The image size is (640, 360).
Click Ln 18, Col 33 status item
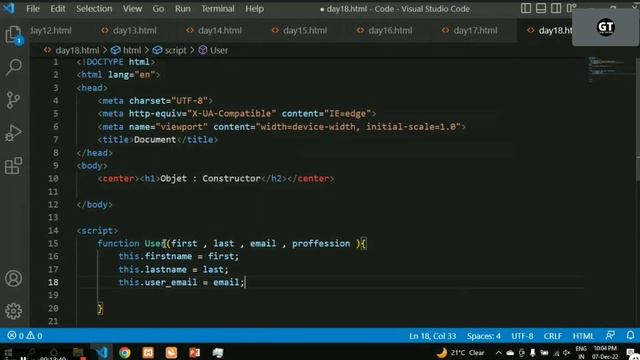[x=432, y=336]
